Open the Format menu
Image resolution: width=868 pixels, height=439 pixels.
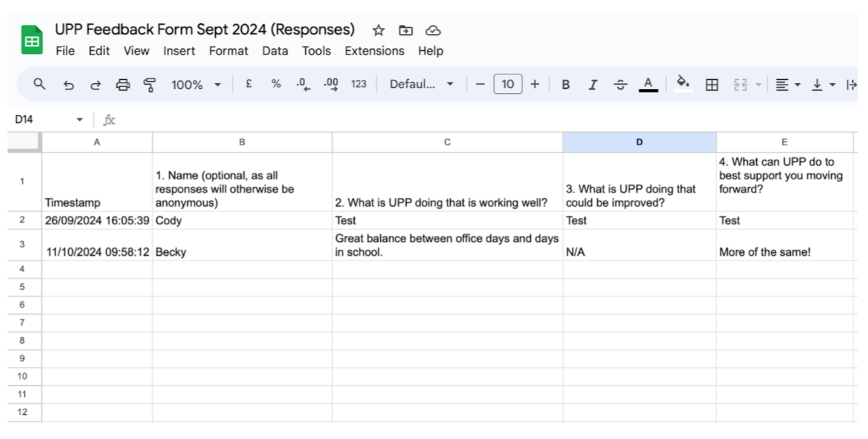228,51
